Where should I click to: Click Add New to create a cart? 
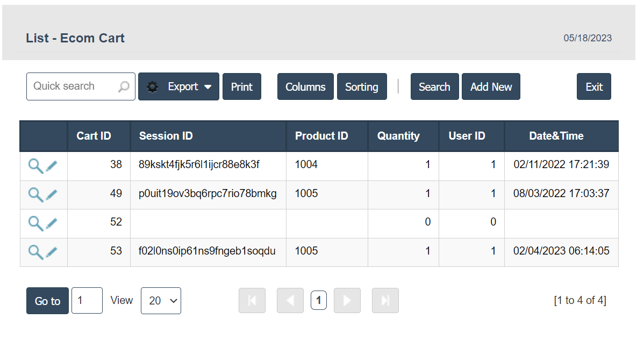(x=491, y=86)
